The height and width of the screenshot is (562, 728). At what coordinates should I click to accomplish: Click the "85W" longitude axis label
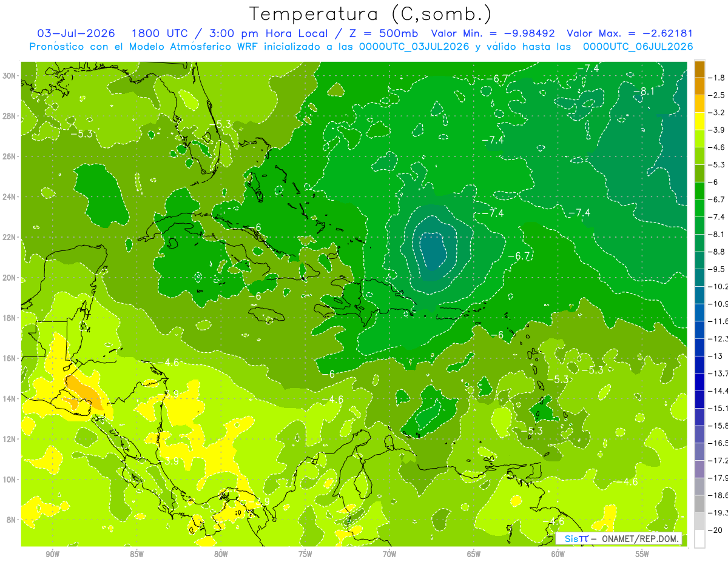tap(136, 554)
